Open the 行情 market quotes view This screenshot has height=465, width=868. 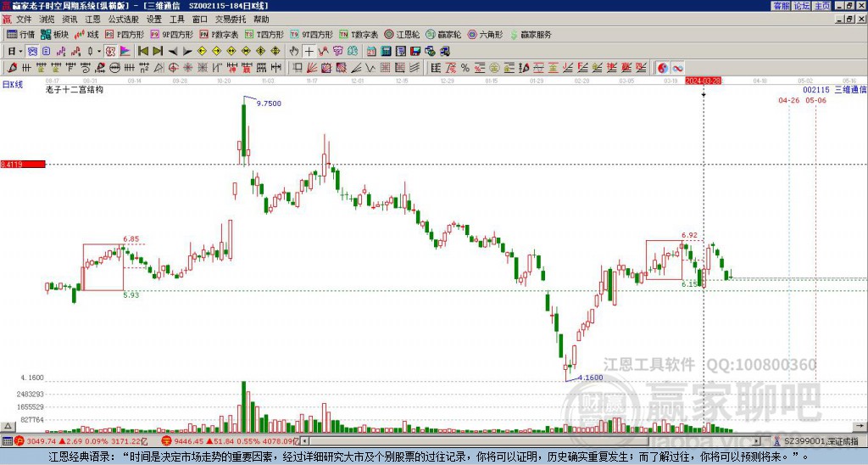pos(20,35)
